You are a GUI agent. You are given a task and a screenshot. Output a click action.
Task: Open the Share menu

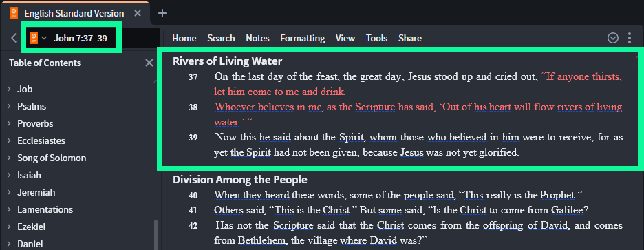tap(410, 39)
